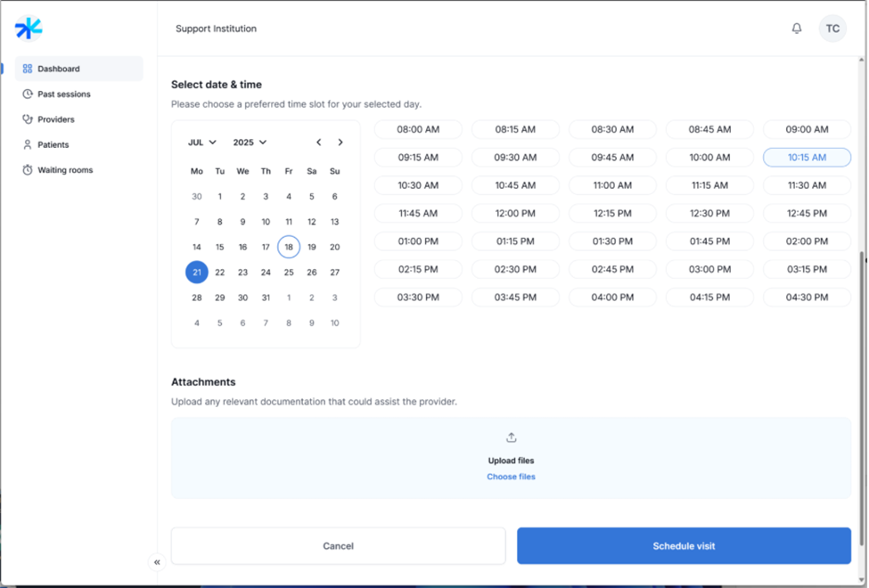
Task: Collapse the sidebar with double-chevron icon
Action: click(157, 562)
